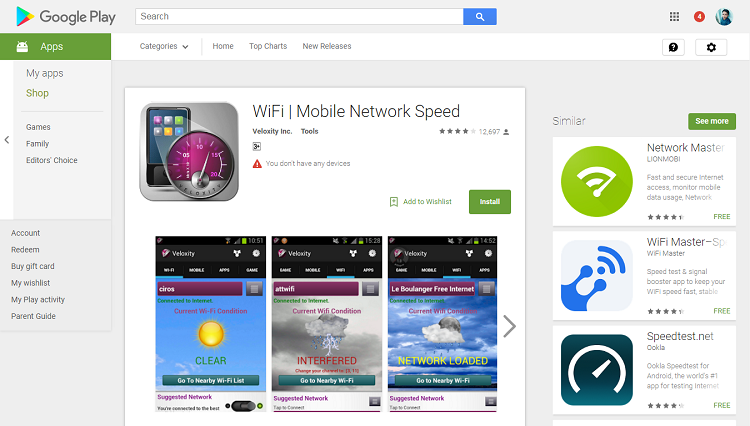Image resolution: width=750 pixels, height=426 pixels.
Task: Click the Network Master app icon
Action: point(596,181)
